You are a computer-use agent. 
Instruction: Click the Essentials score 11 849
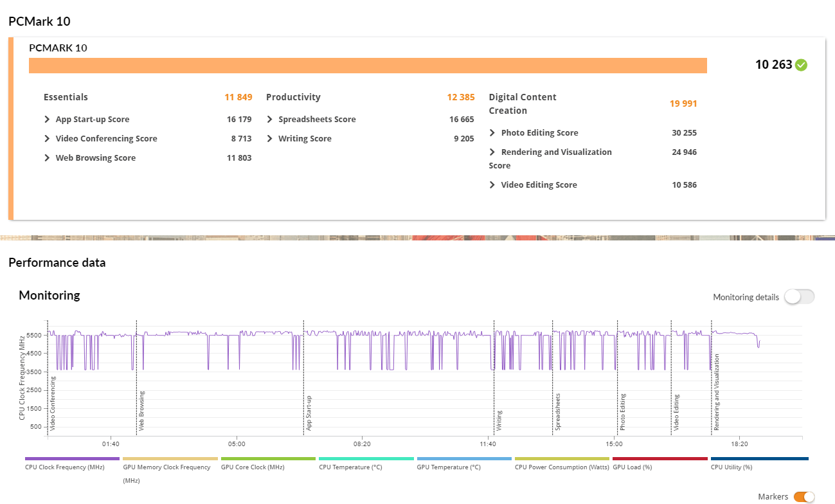(238, 98)
